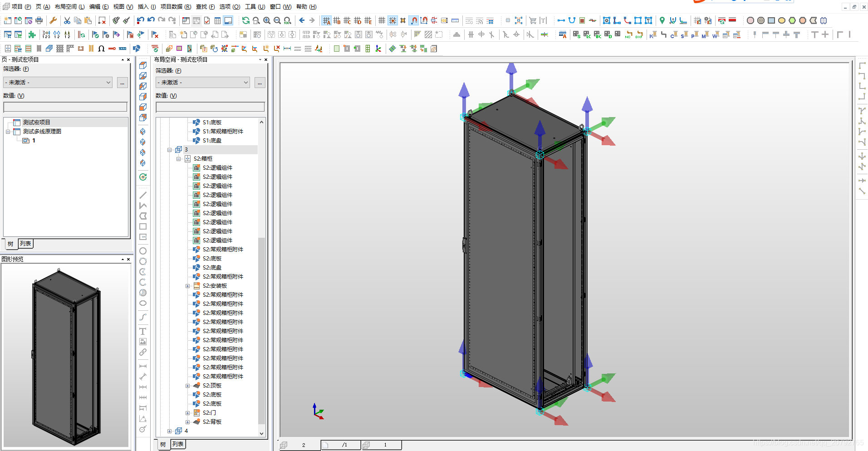The image size is (868, 451).
Task: Click the Omega symbol toolbar icon
Action: coord(102,49)
